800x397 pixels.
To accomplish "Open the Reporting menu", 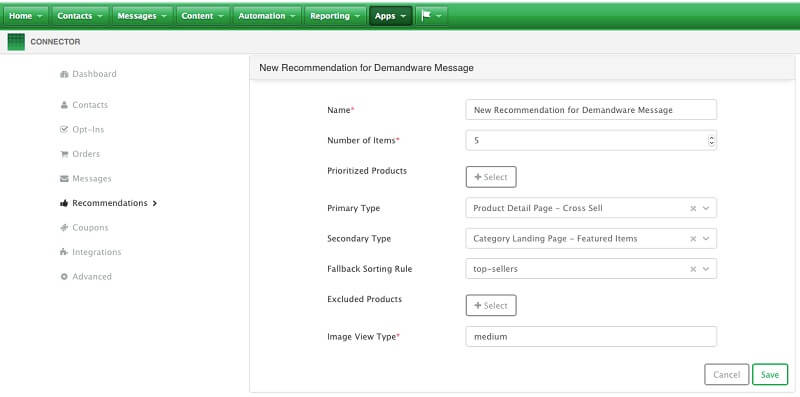I will (335, 16).
